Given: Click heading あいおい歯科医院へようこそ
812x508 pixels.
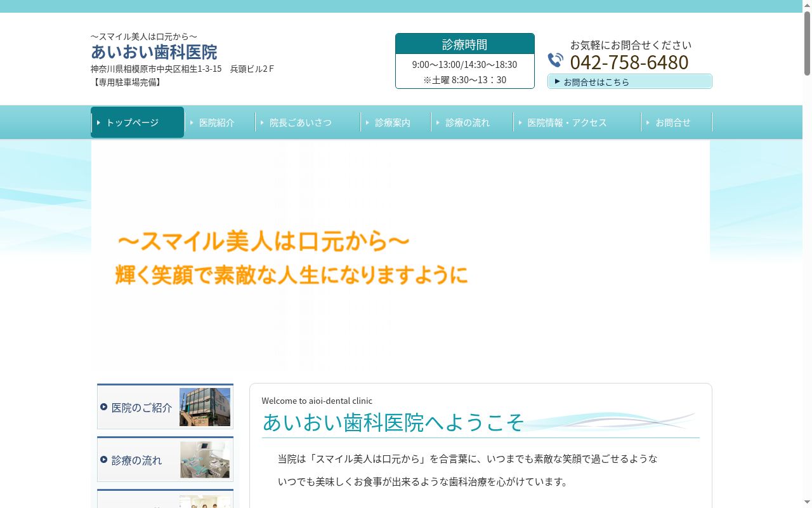Looking at the screenshot, I should (393, 422).
